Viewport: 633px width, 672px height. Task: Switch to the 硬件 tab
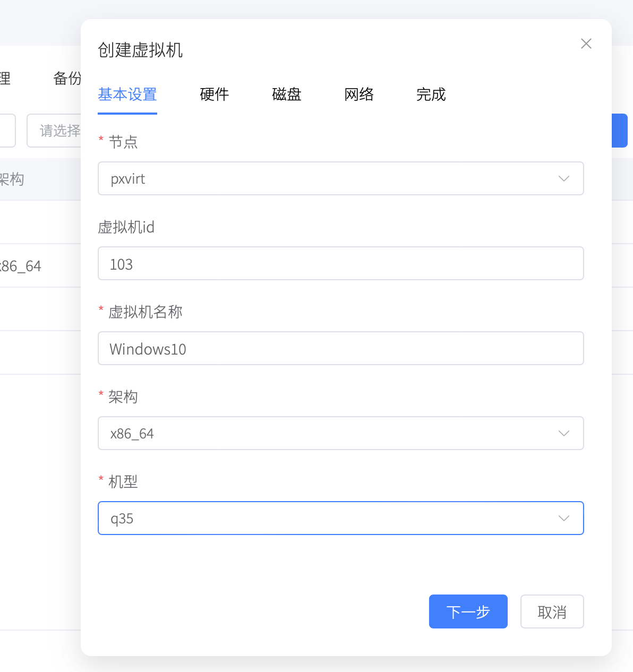click(214, 95)
